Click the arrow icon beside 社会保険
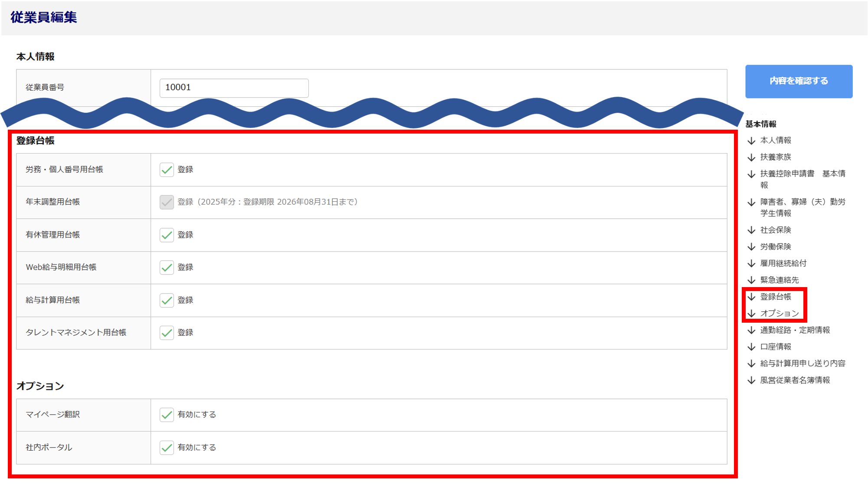Image resolution: width=868 pixels, height=484 pixels. [x=751, y=230]
